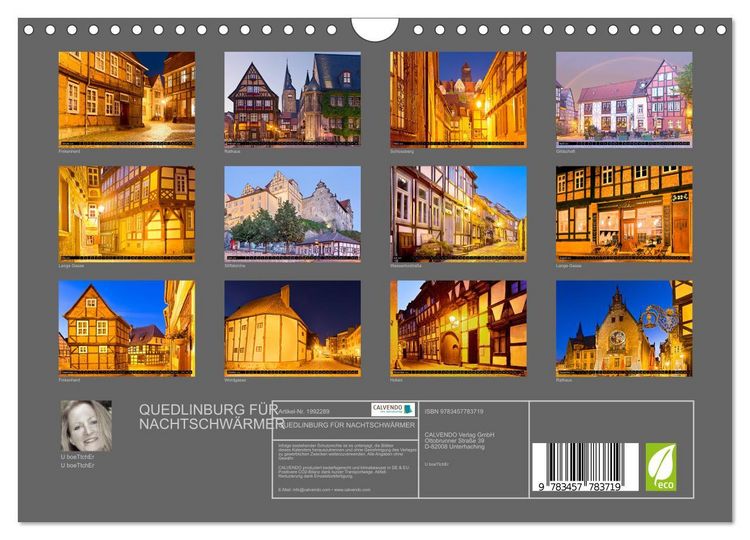Screen dimensions: 750x540
Task: Click the small boxed title QUEDLINBURG FÜR NACHTSCHWÄRMER
Action: tap(347, 425)
